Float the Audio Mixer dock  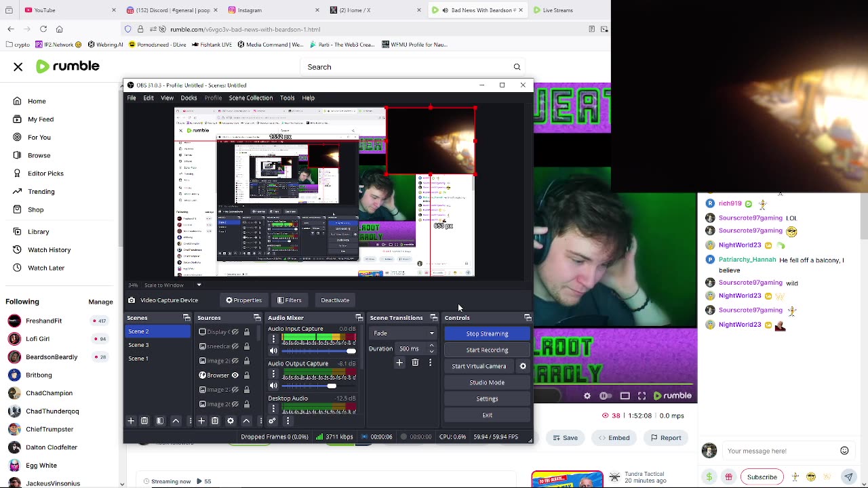(359, 318)
